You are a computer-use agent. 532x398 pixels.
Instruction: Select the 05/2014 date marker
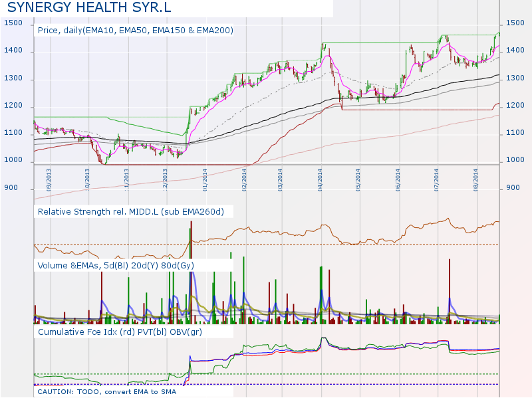tap(358, 179)
